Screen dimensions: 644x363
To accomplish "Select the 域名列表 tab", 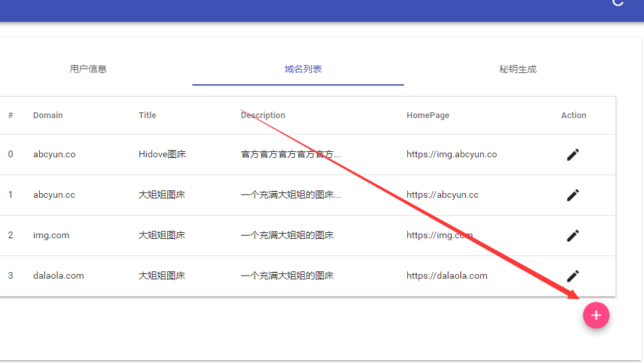I will point(302,69).
